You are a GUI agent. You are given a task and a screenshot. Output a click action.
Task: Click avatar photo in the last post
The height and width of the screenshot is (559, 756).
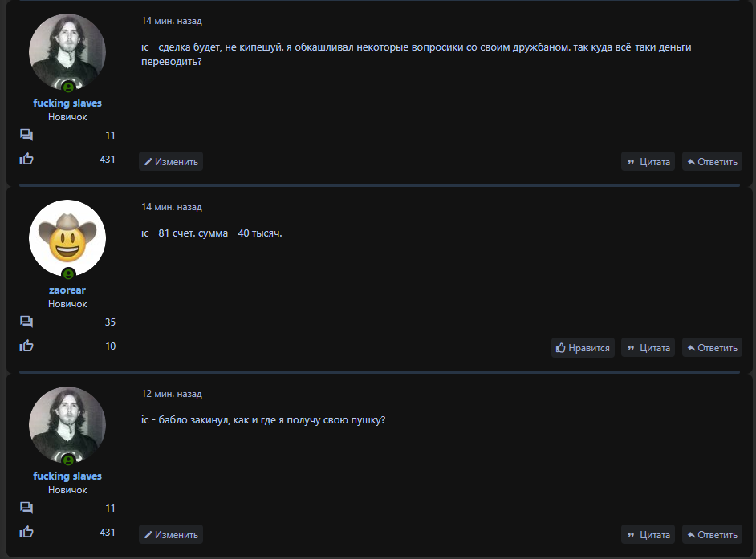(67, 423)
